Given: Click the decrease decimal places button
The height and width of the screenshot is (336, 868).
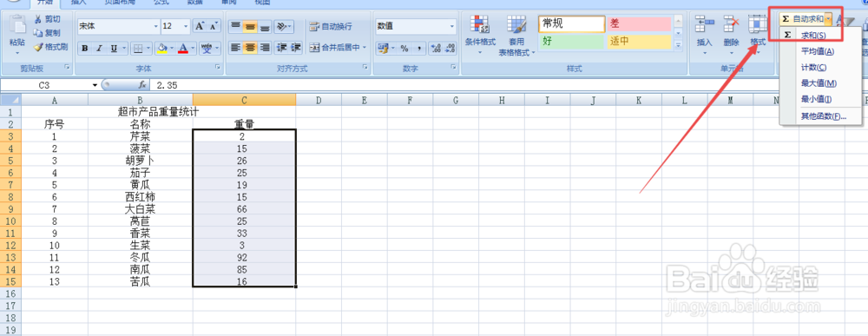Looking at the screenshot, I should (x=449, y=49).
